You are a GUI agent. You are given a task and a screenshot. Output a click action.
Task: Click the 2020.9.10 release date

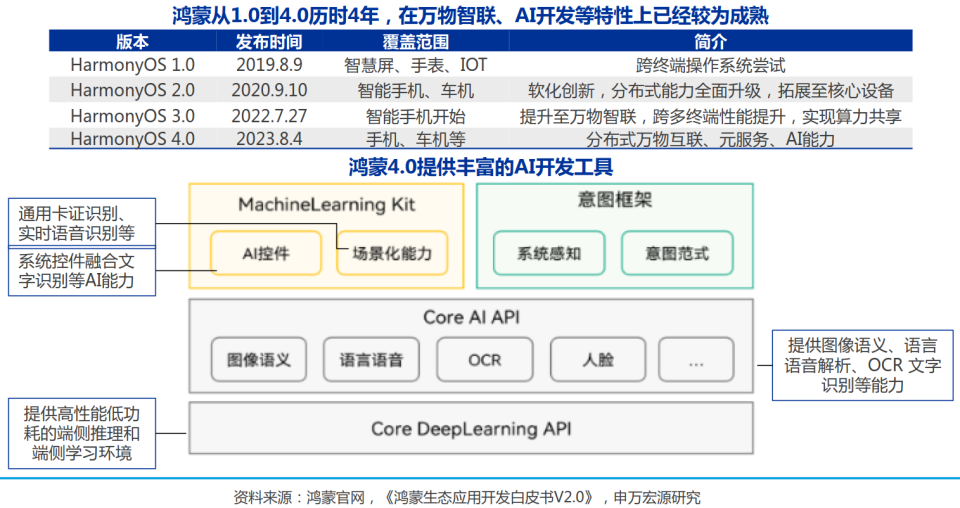point(269,91)
